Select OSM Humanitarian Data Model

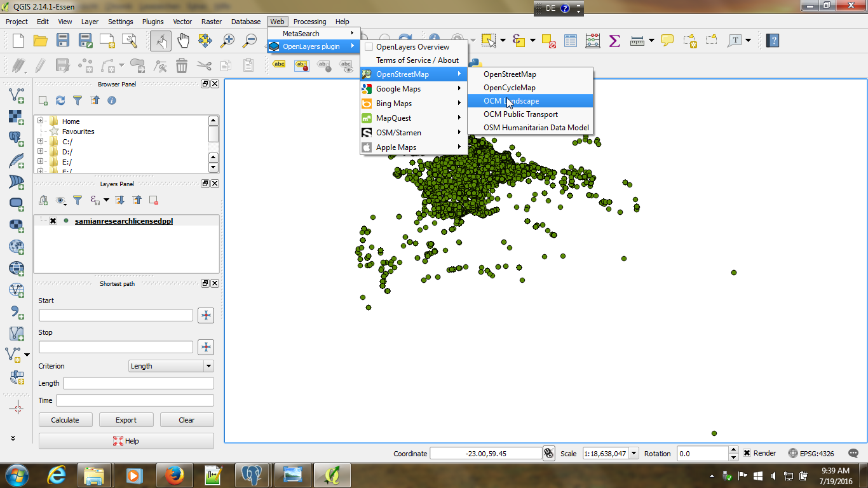(x=530, y=128)
